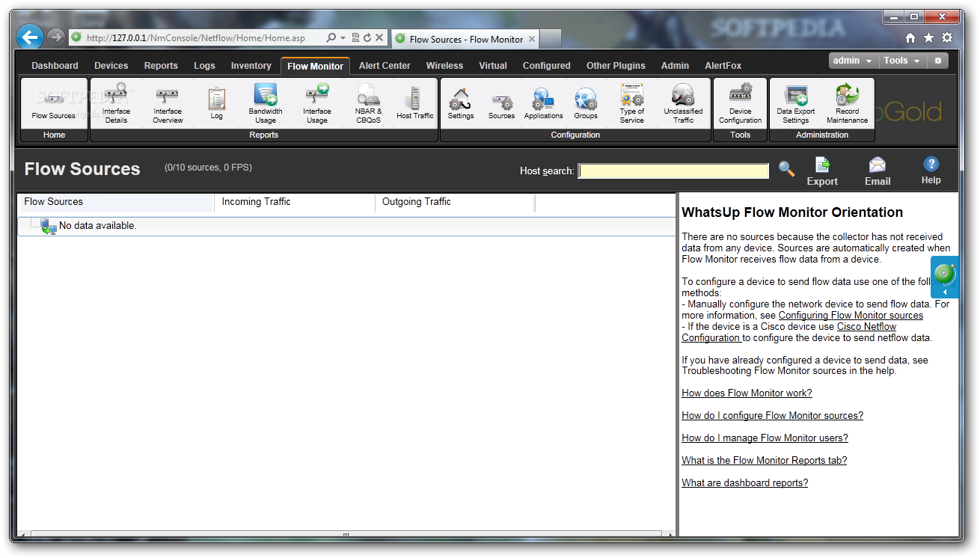Open Flow Monitor Settings
This screenshot has width=980, height=558.
(x=461, y=103)
